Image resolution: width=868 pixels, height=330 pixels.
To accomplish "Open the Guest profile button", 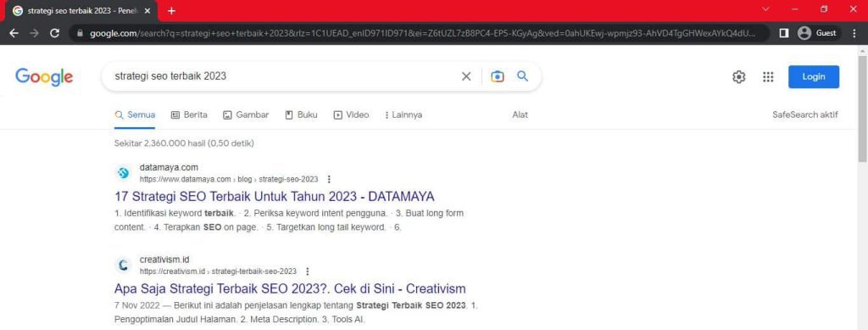I will [x=818, y=33].
